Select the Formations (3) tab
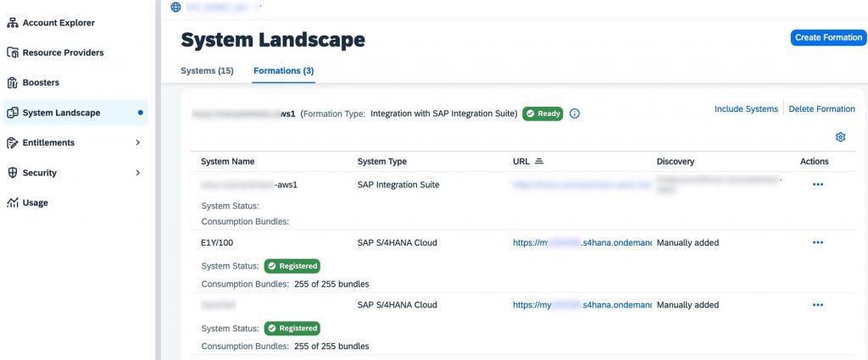This screenshot has width=868, height=360. click(x=283, y=71)
